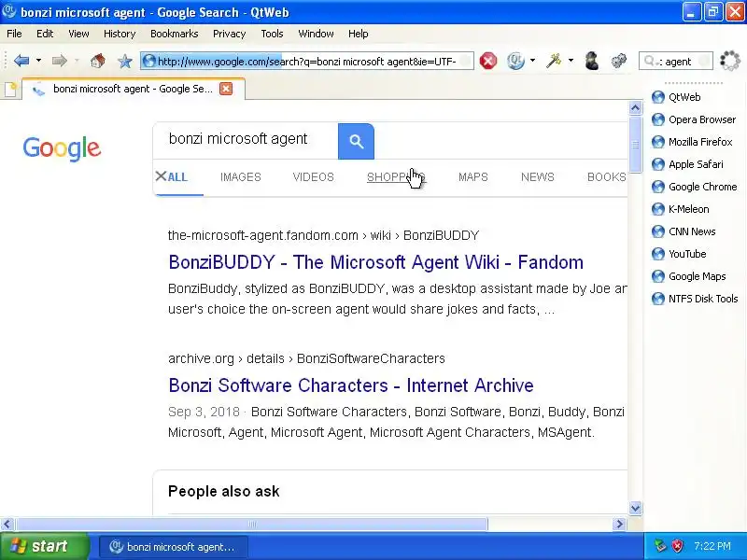Click the safely remove hardware tray icon
The width and height of the screenshot is (747, 560).
[660, 546]
